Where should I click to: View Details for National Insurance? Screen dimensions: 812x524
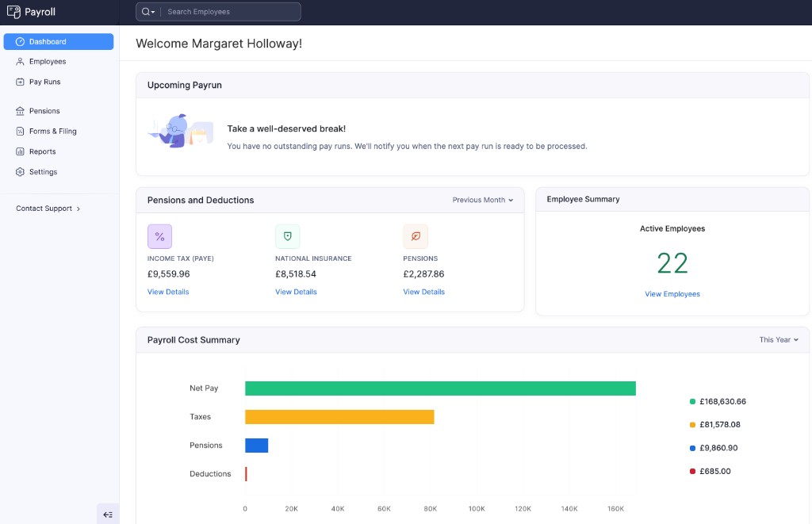[x=296, y=292]
